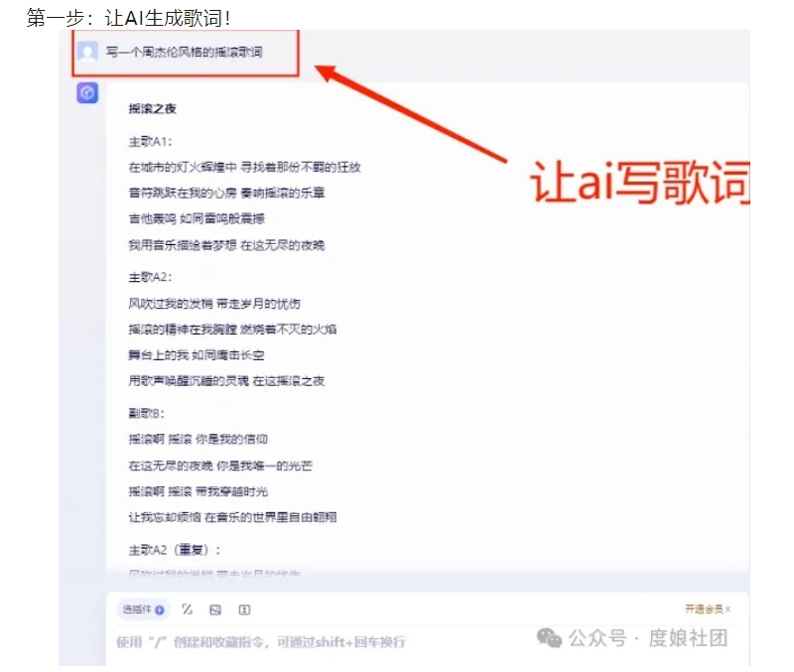The image size is (794, 672).
Task: Click the 主歌A1 section heading
Action: (150, 141)
